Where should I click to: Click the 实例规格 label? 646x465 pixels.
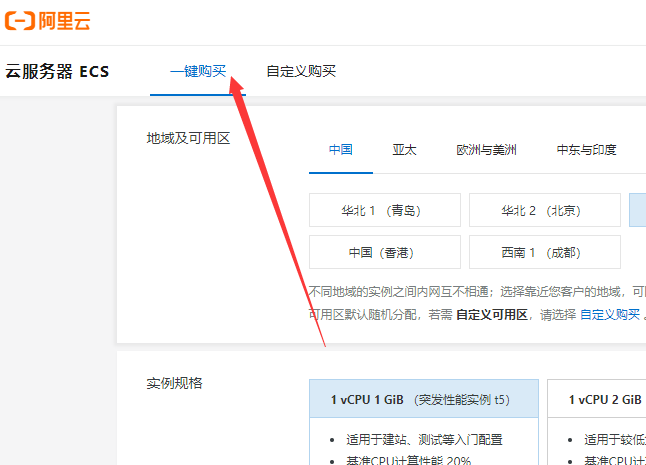pyautogui.click(x=174, y=383)
